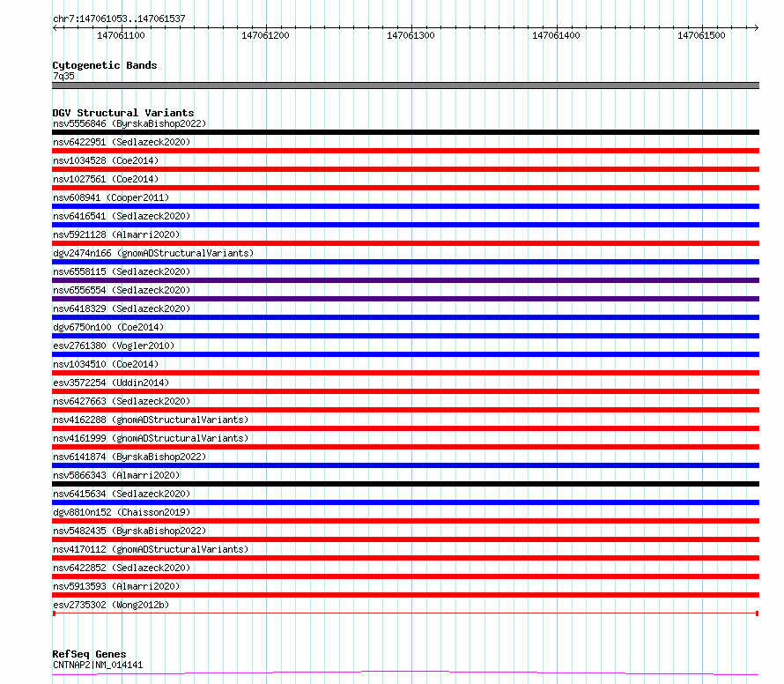Select nsv6416541 (Sedlazeck2020) label
The image size is (784, 684).
[122, 216]
